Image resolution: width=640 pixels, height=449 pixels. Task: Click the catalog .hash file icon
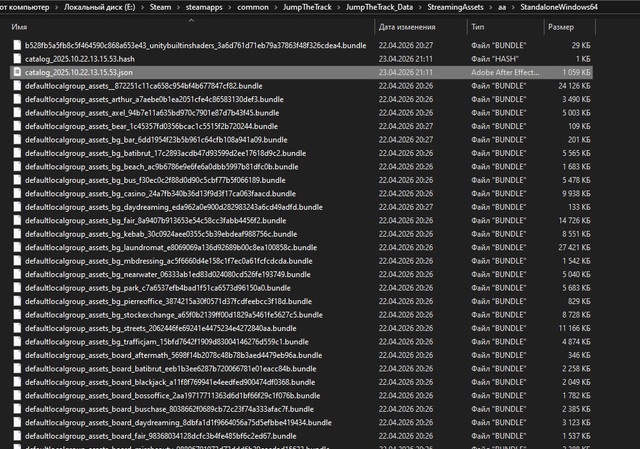click(x=17, y=59)
